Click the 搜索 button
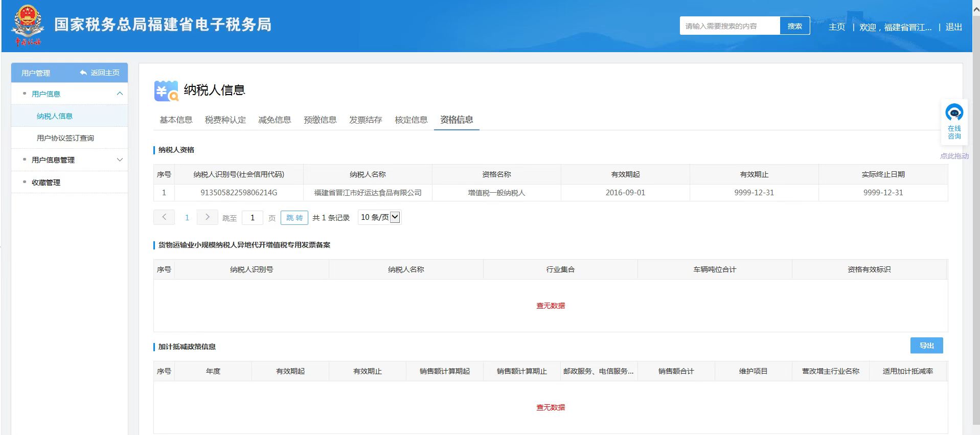980x435 pixels. click(x=794, y=26)
